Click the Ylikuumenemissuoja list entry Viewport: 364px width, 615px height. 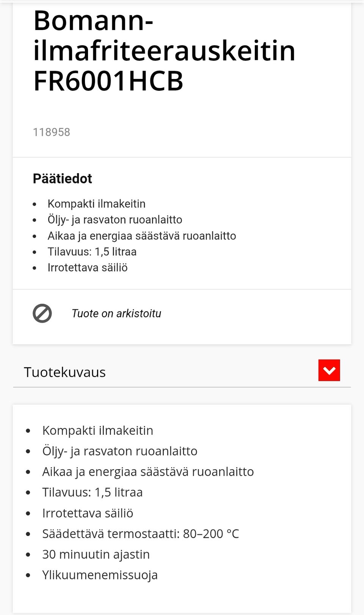[100, 574]
